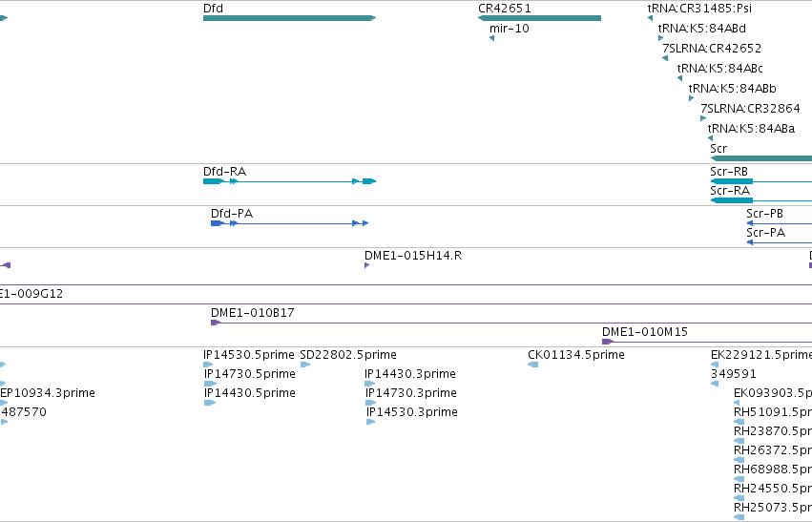
Task: Select the 7SLRNA:CR32864 arrow glyph
Action: [x=703, y=118]
